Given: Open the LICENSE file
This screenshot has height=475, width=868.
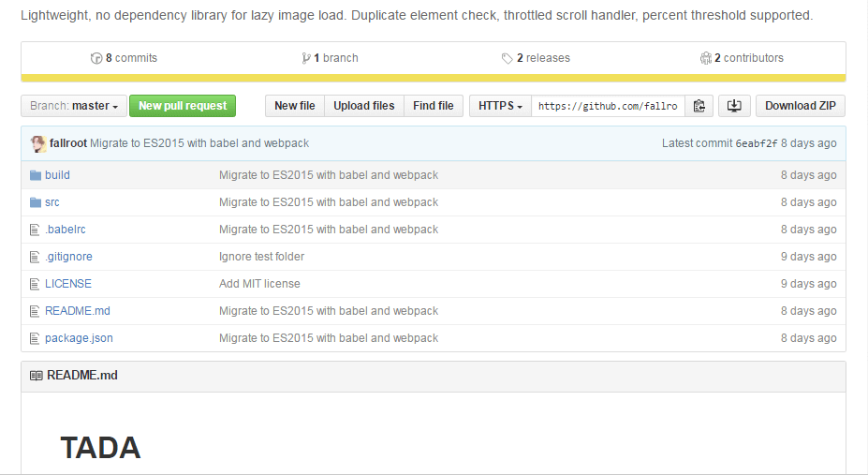Looking at the screenshot, I should click(x=68, y=284).
